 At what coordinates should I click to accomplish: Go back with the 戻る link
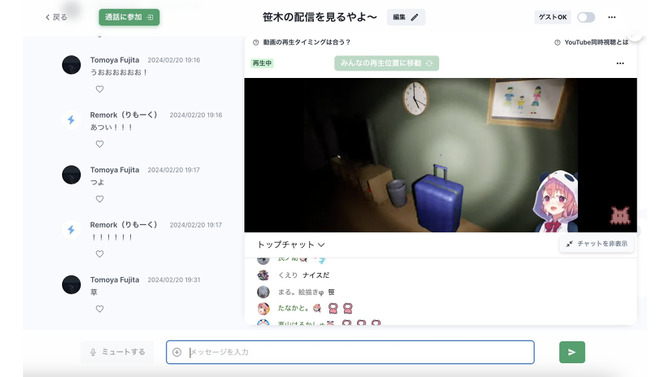(56, 17)
